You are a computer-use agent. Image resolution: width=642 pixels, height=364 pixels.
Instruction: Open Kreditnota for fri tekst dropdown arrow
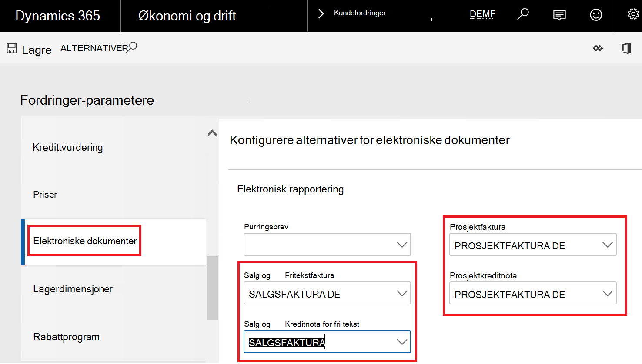click(402, 342)
